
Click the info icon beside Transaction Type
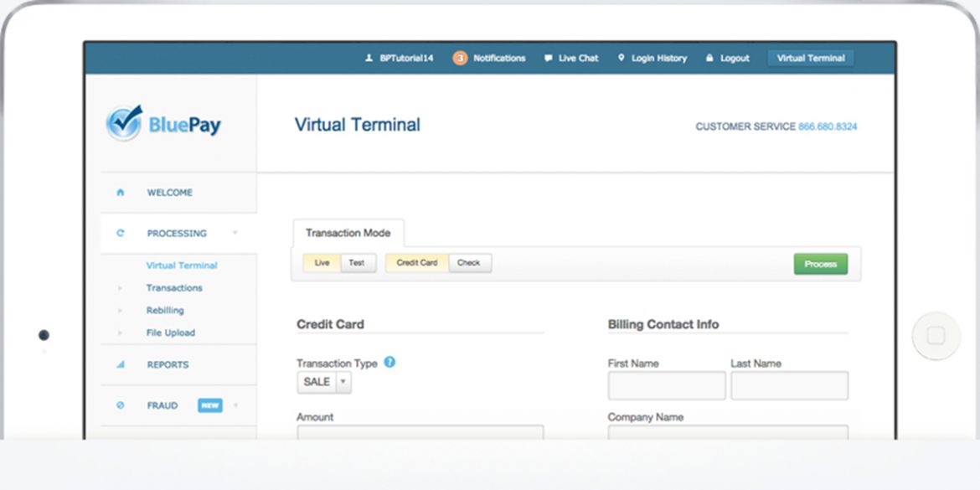tap(389, 362)
